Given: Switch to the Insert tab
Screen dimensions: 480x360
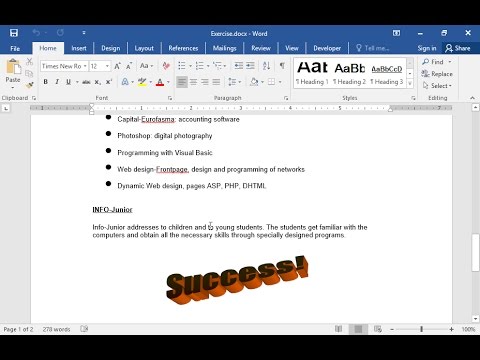Looking at the screenshot, I should pos(79,48).
